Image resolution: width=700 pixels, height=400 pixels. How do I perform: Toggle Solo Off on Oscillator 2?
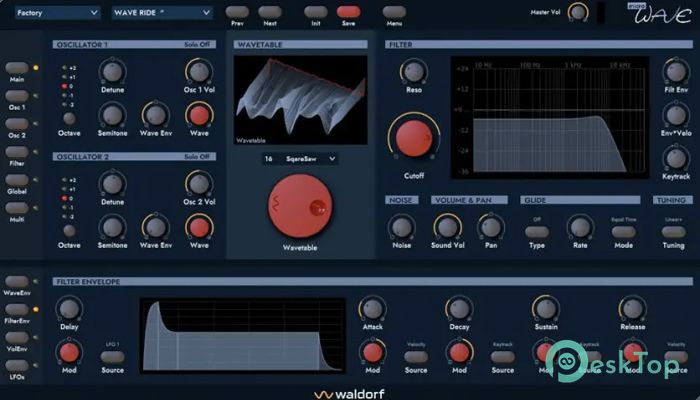[198, 157]
